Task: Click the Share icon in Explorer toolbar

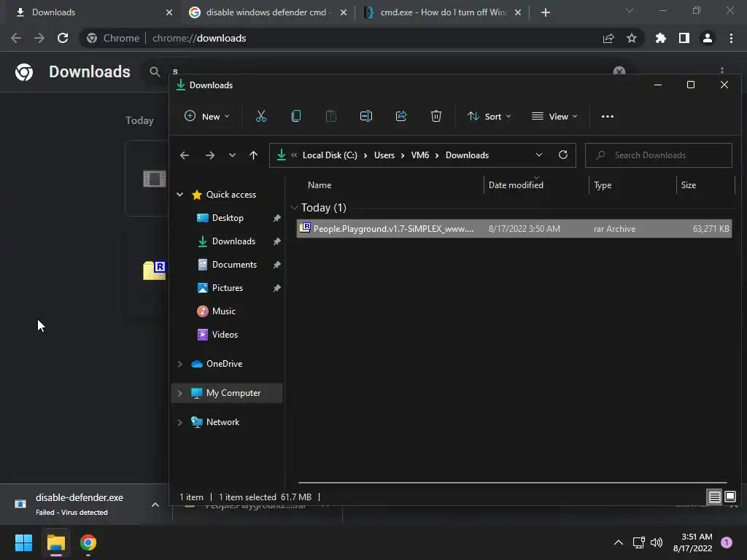Action: (x=401, y=116)
